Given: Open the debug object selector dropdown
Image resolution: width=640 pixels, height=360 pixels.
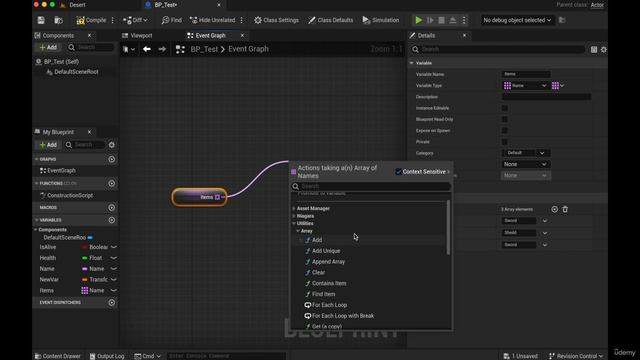Looking at the screenshot, I should 517,20.
